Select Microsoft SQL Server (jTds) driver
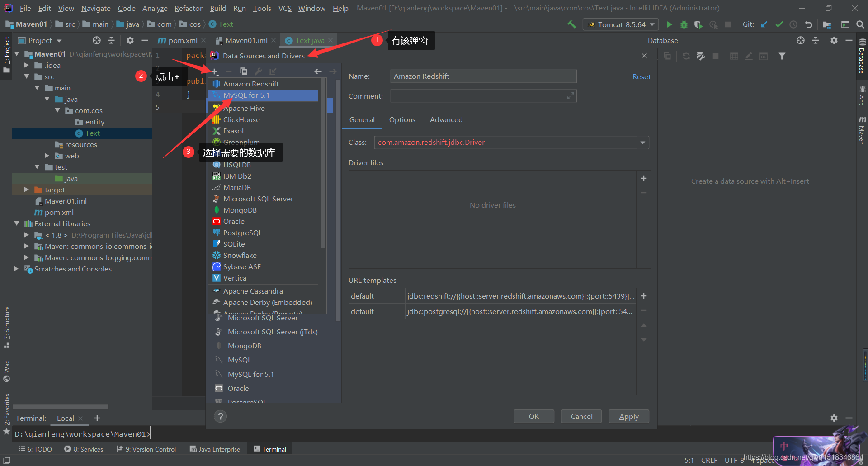This screenshot has height=466, width=868. point(273,332)
